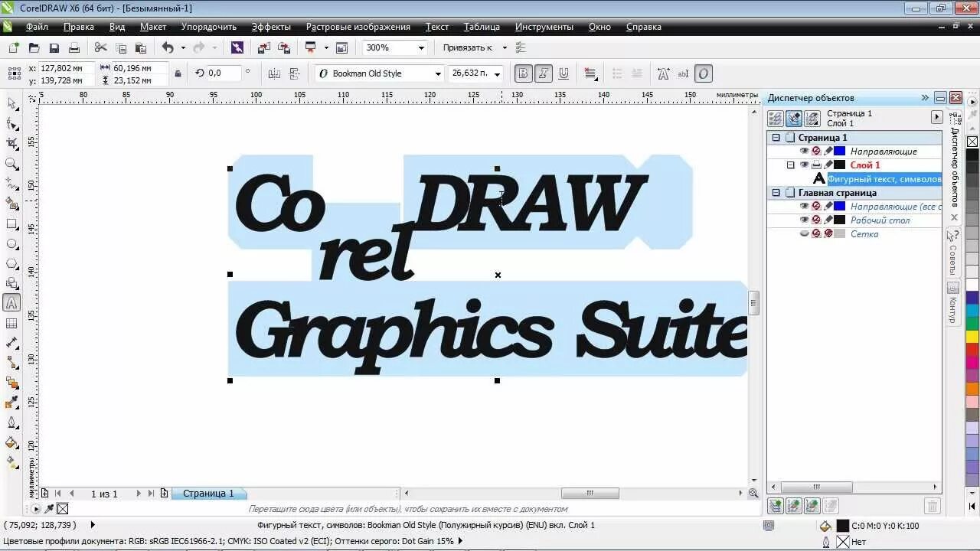Open the Растровые изображения menu
Image resolution: width=980 pixels, height=551 pixels.
pyautogui.click(x=358, y=27)
